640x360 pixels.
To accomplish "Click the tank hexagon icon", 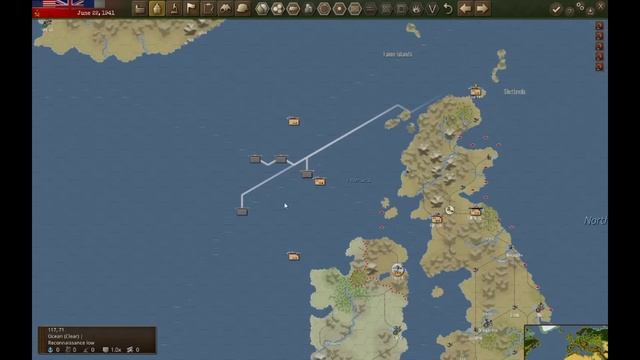I will [x=293, y=9].
